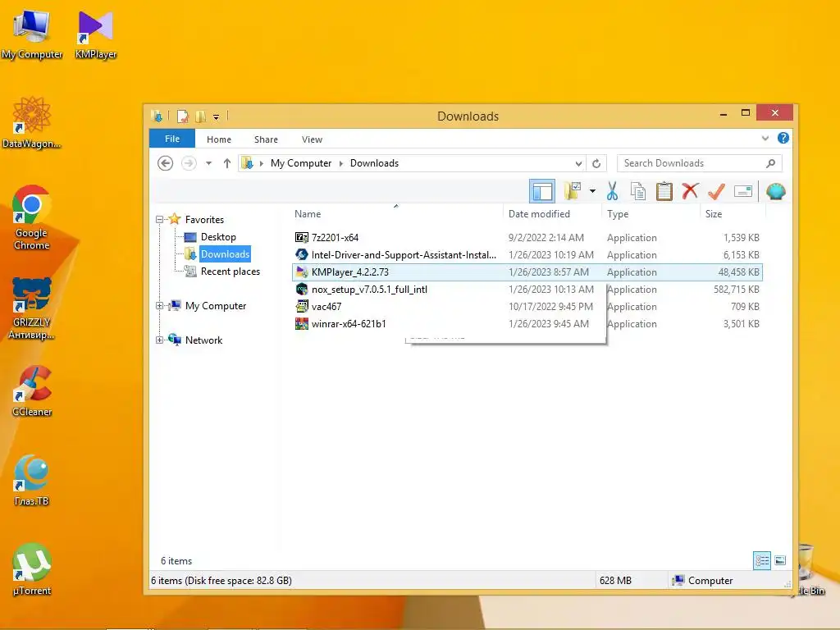The image size is (840, 630).
Task: Open Help via the blue question mark
Action: (783, 138)
